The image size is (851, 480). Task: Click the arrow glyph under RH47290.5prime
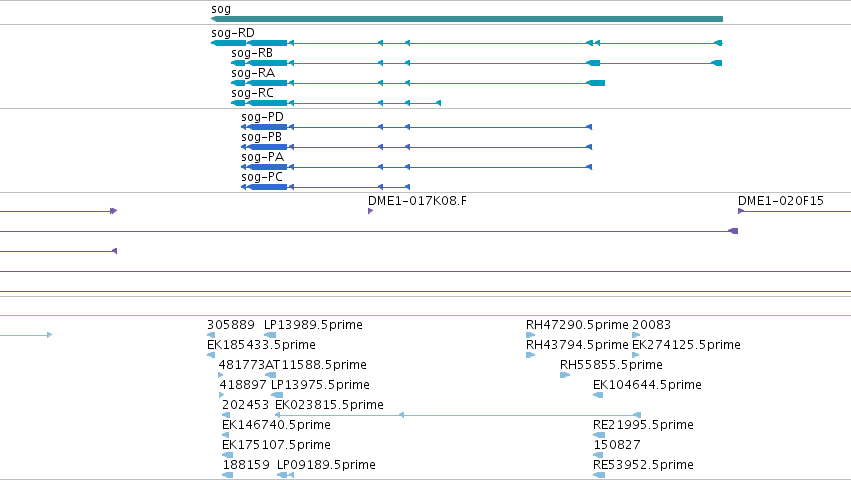[530, 335]
